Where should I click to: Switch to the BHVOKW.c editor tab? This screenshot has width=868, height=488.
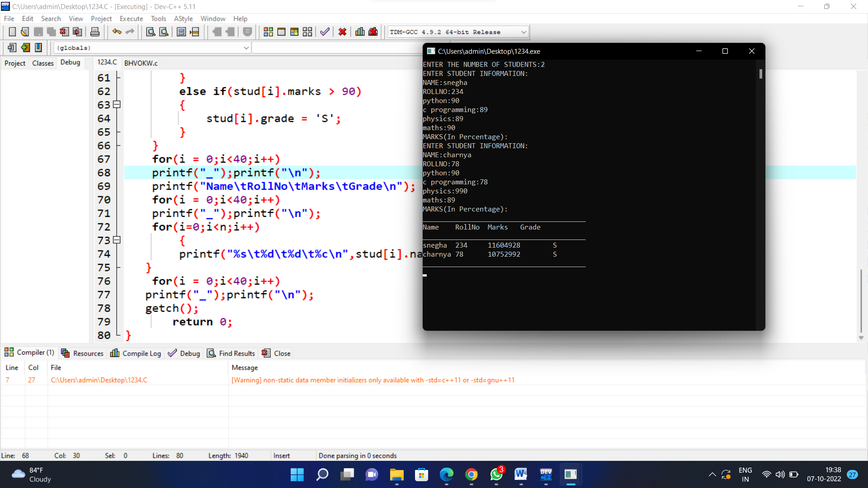click(141, 63)
